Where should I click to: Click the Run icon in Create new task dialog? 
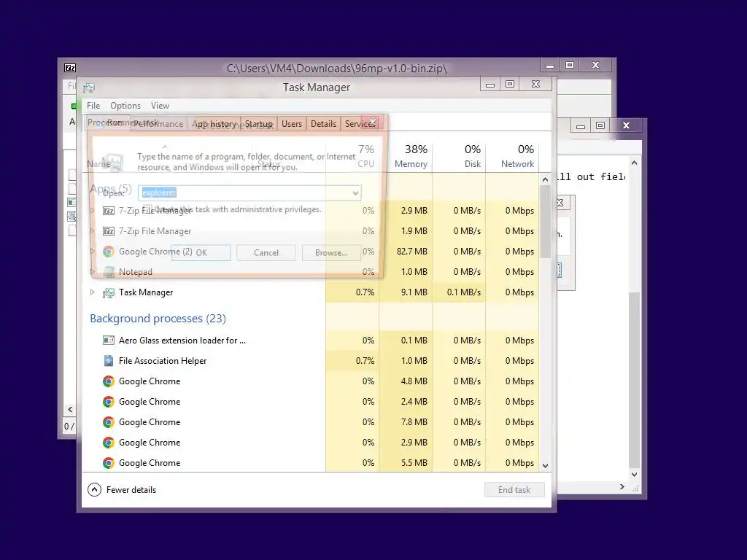pos(113,162)
